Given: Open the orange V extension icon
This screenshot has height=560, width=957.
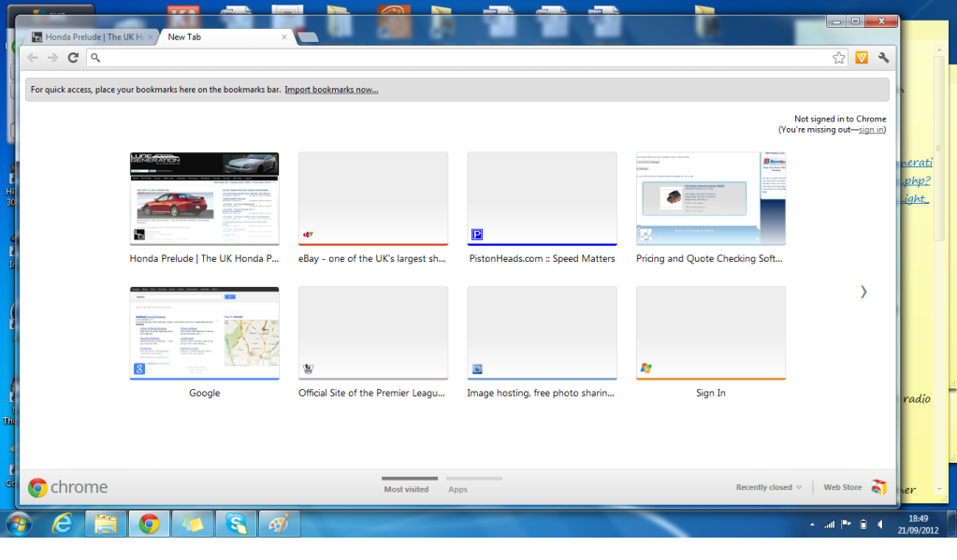Looking at the screenshot, I should click(862, 57).
